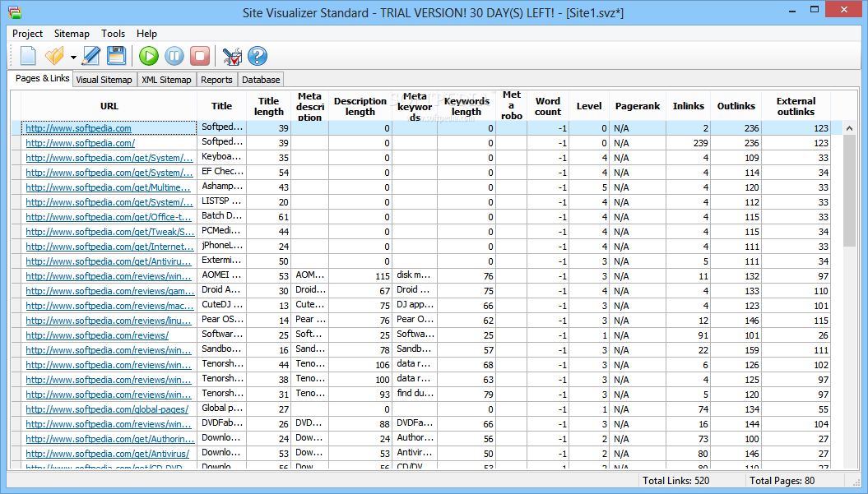Image resolution: width=868 pixels, height=494 pixels.
Task: Open the Sitemap menu
Action: tap(72, 34)
